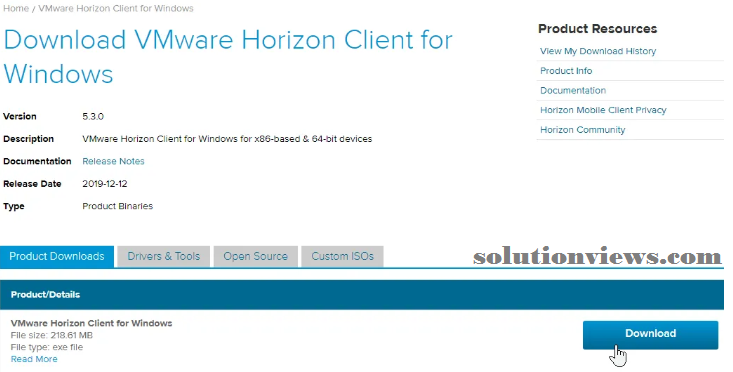Click the Read More link
Viewport: 733px width, 372px height.
(x=34, y=359)
